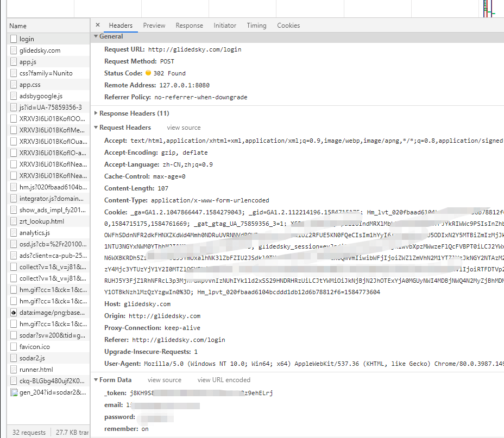Image resolution: width=504 pixels, height=438 pixels.
Task: Select the favicon.ico file icon
Action: (14, 346)
